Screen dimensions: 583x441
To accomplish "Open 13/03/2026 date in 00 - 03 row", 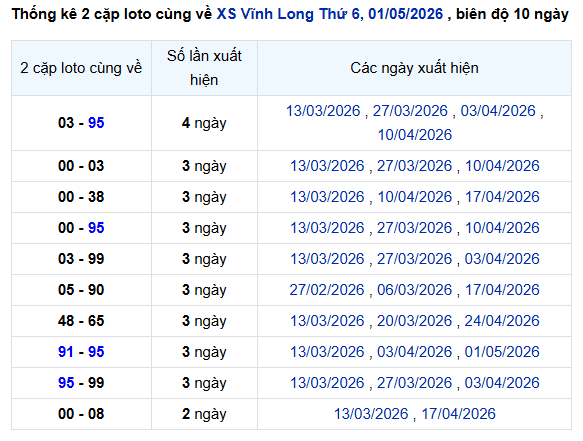I will [x=327, y=166].
